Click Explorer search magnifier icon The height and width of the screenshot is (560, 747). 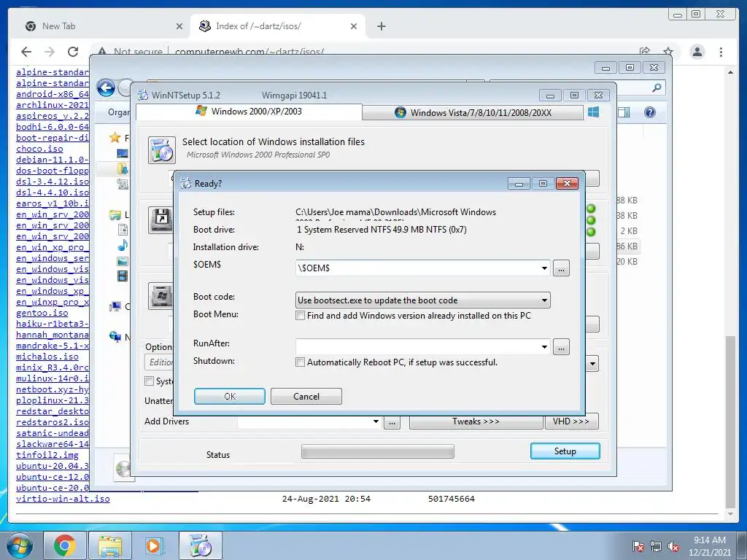pos(657,87)
